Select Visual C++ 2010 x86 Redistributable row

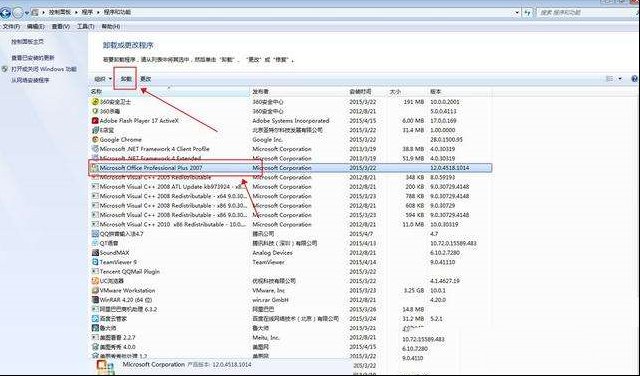tap(291, 225)
